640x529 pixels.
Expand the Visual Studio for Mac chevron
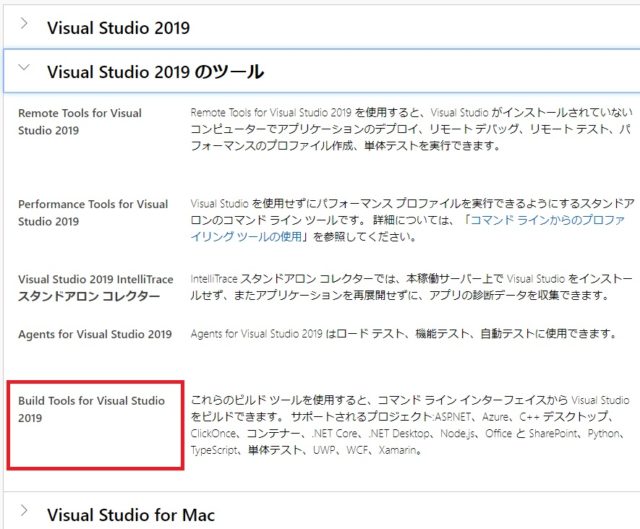[x=24, y=511]
